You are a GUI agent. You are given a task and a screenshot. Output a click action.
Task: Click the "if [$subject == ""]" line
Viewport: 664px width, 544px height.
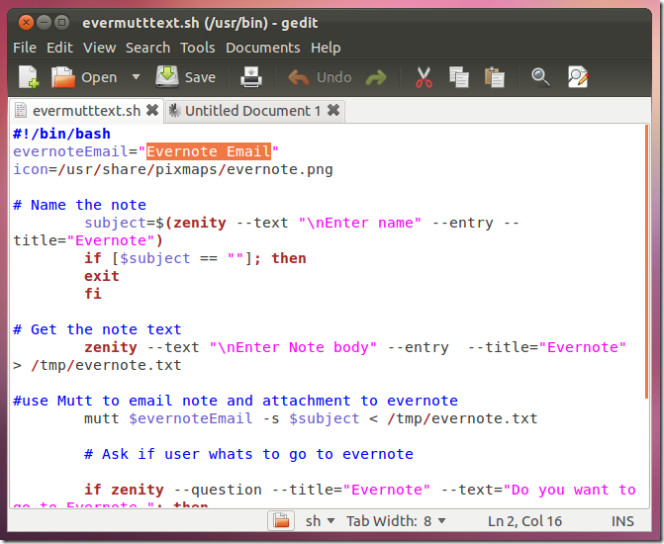pyautogui.click(x=195, y=258)
